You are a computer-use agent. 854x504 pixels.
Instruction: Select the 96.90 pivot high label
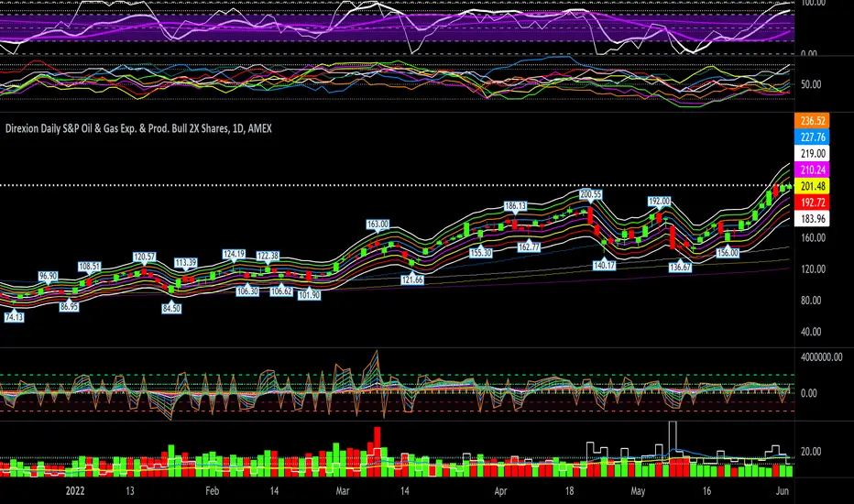48,276
